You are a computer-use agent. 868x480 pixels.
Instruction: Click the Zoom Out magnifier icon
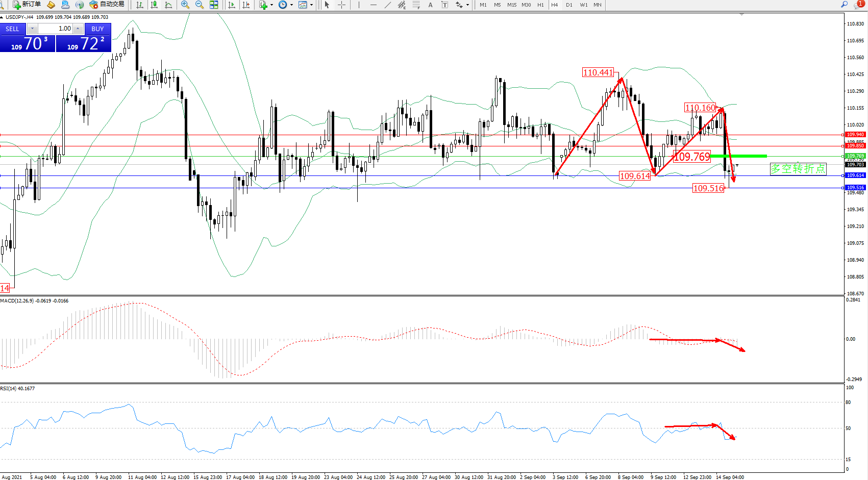200,5
